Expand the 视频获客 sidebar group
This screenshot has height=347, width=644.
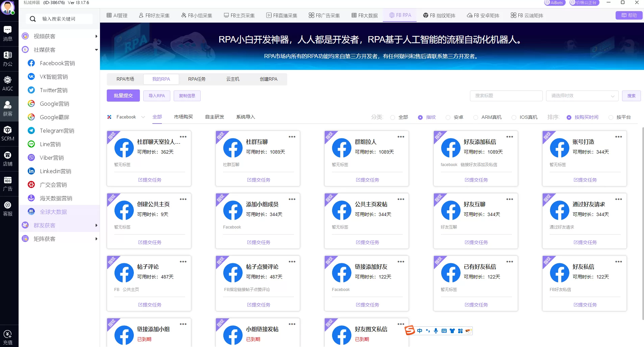[x=96, y=36]
